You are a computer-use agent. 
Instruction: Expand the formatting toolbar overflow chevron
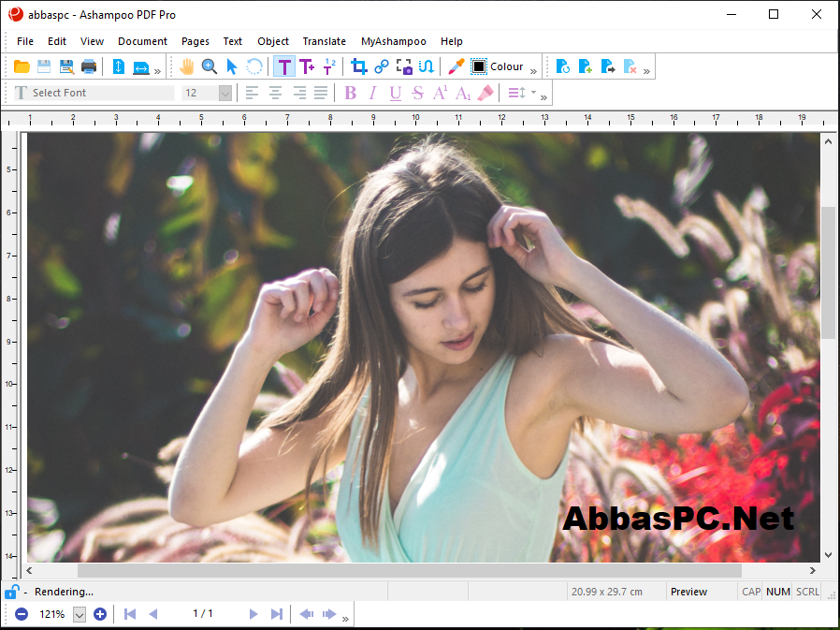pos(543,97)
